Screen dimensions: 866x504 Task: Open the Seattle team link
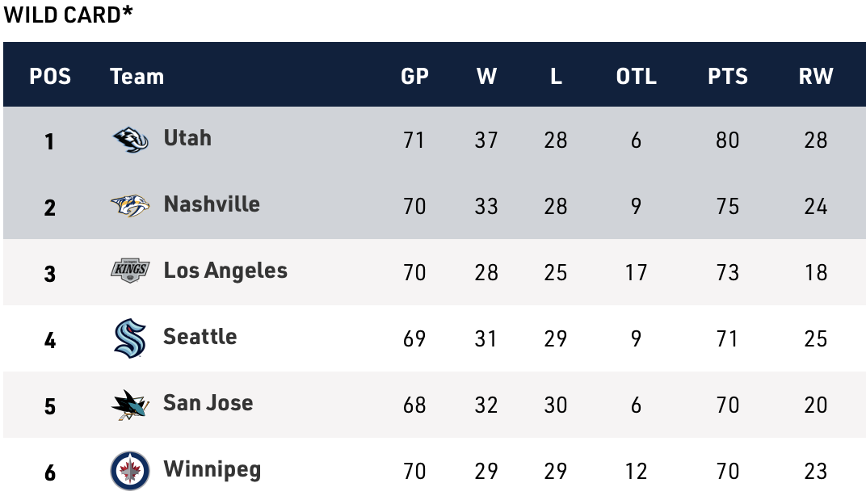(200, 337)
